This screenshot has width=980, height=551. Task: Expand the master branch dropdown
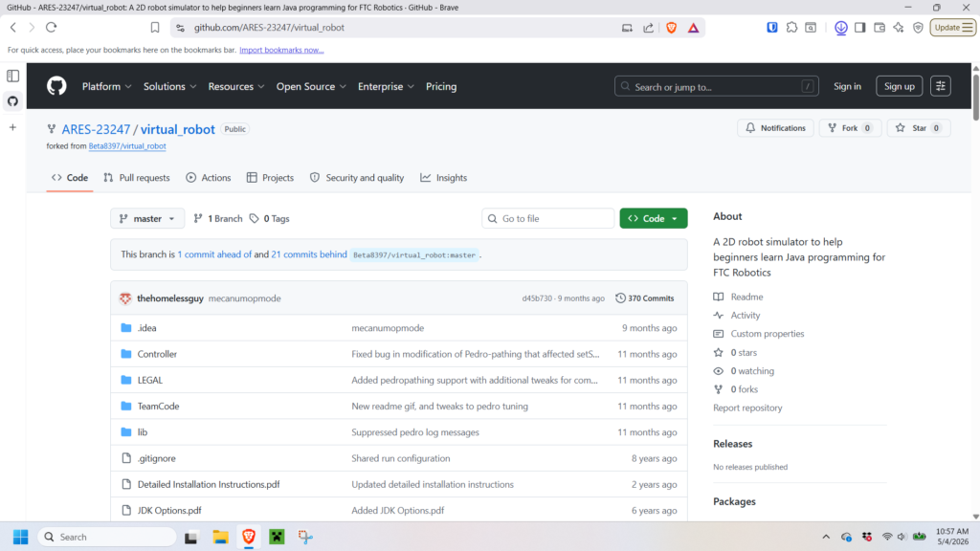pyautogui.click(x=147, y=219)
